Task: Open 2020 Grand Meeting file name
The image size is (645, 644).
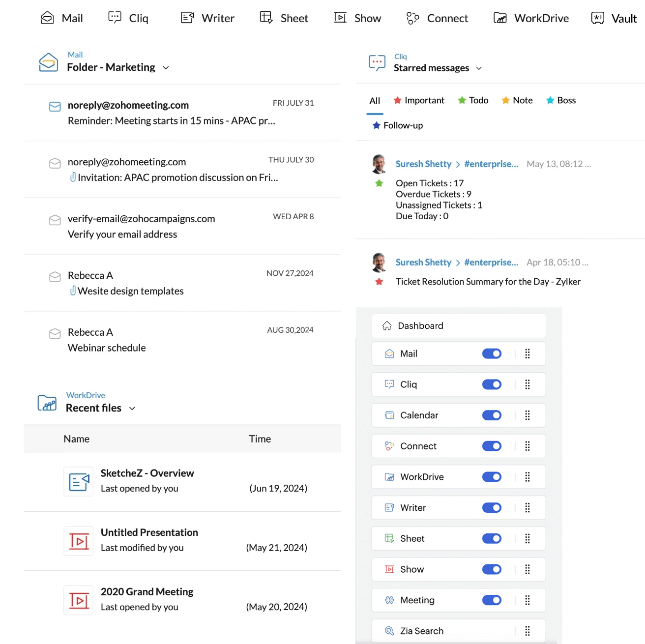Action: pyautogui.click(x=147, y=592)
